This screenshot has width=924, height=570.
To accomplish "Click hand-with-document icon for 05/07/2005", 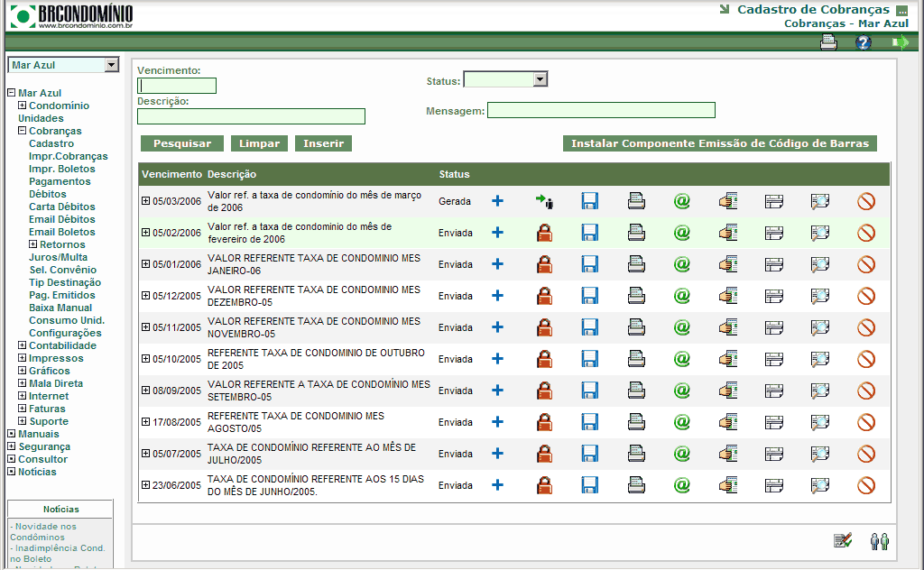I will [x=728, y=454].
